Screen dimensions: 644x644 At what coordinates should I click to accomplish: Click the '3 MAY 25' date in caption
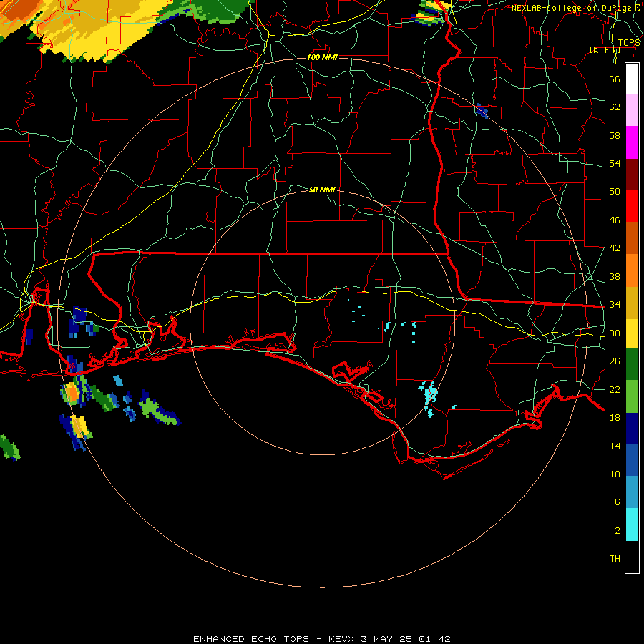click(x=387, y=639)
